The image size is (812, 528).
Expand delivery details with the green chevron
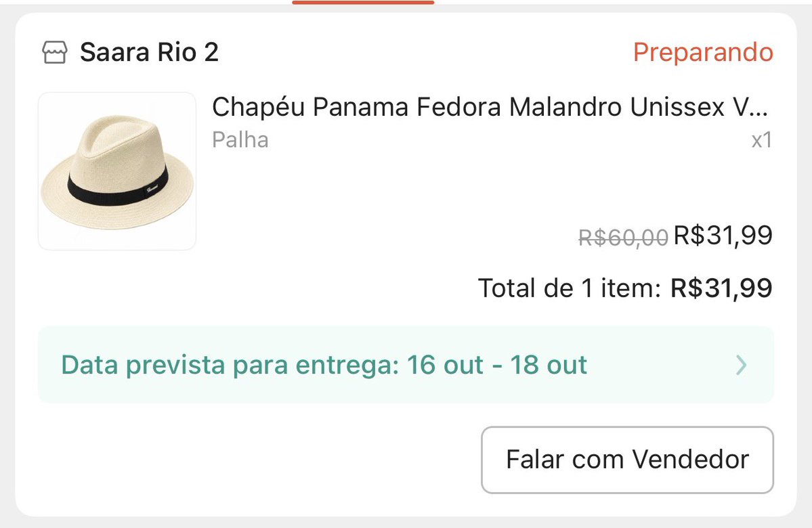point(742,365)
